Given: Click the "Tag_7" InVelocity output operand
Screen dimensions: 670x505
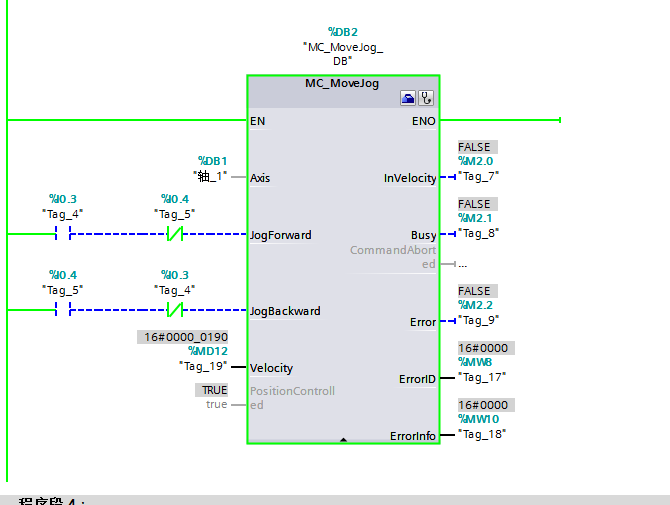Looking at the screenshot, I should [x=478, y=176].
